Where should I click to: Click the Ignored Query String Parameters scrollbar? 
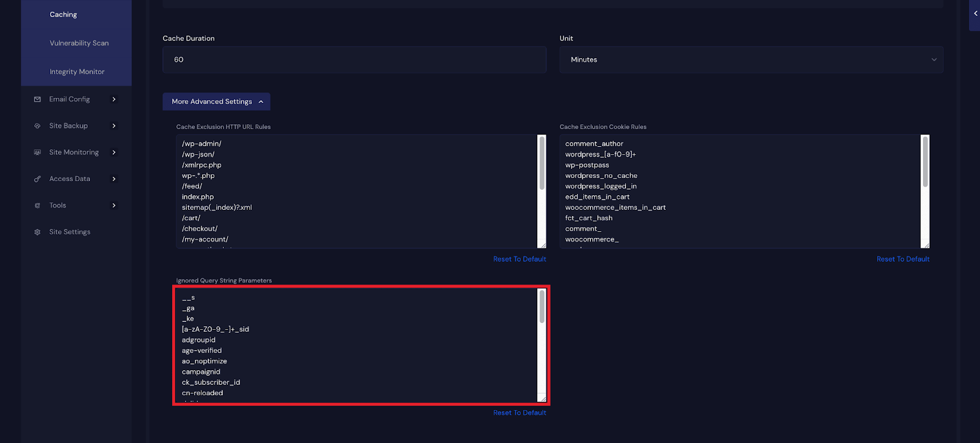pyautogui.click(x=541, y=307)
